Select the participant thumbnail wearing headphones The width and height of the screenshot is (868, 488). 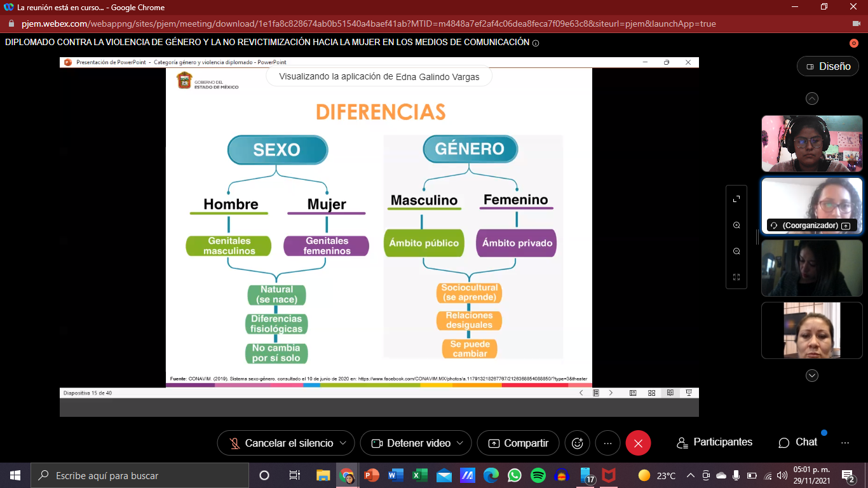pos(812,144)
